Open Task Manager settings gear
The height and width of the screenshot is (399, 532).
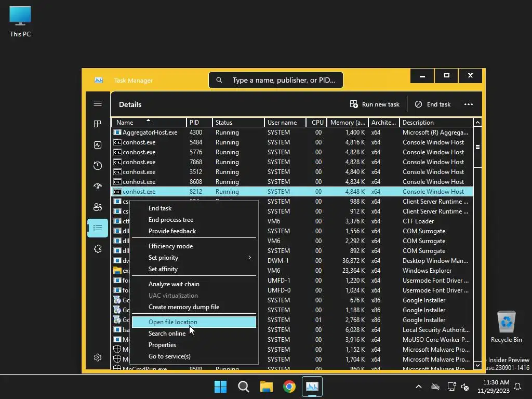pos(98,357)
